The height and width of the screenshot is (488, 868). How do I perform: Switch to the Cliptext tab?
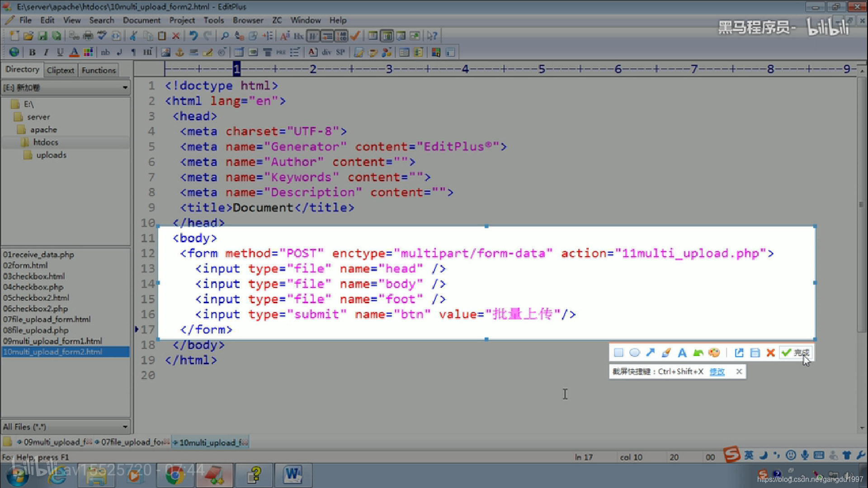tap(60, 70)
